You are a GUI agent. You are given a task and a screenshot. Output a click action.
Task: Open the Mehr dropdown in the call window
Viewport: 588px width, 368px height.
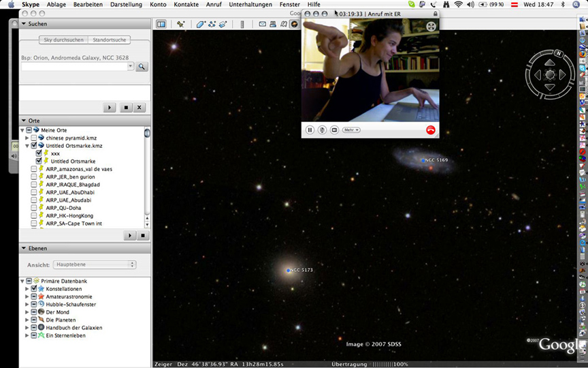(x=351, y=129)
